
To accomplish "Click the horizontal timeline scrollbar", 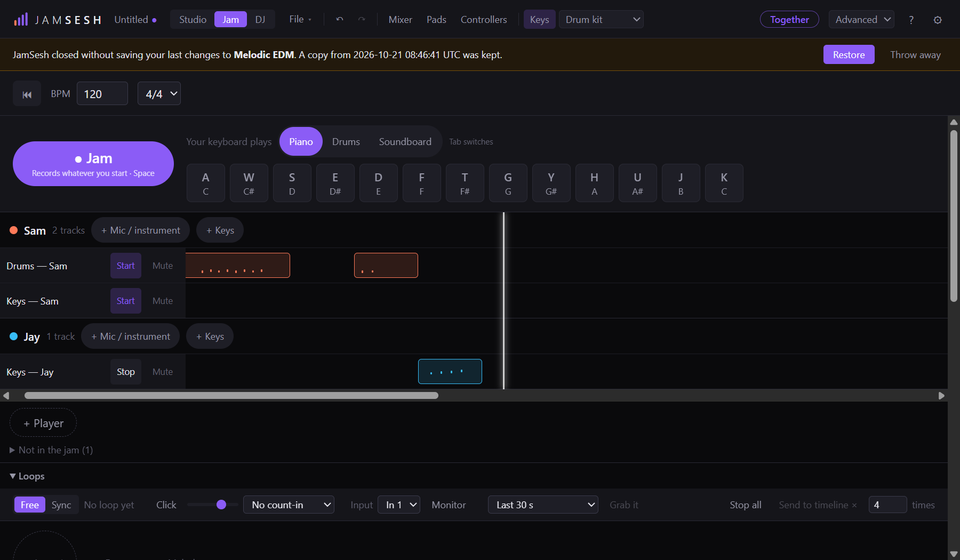I will tap(231, 395).
